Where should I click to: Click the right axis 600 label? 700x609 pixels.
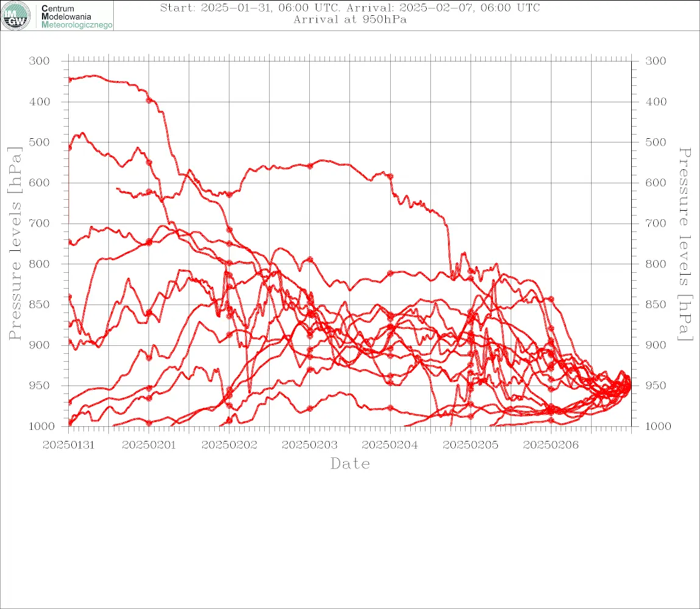[x=656, y=183]
